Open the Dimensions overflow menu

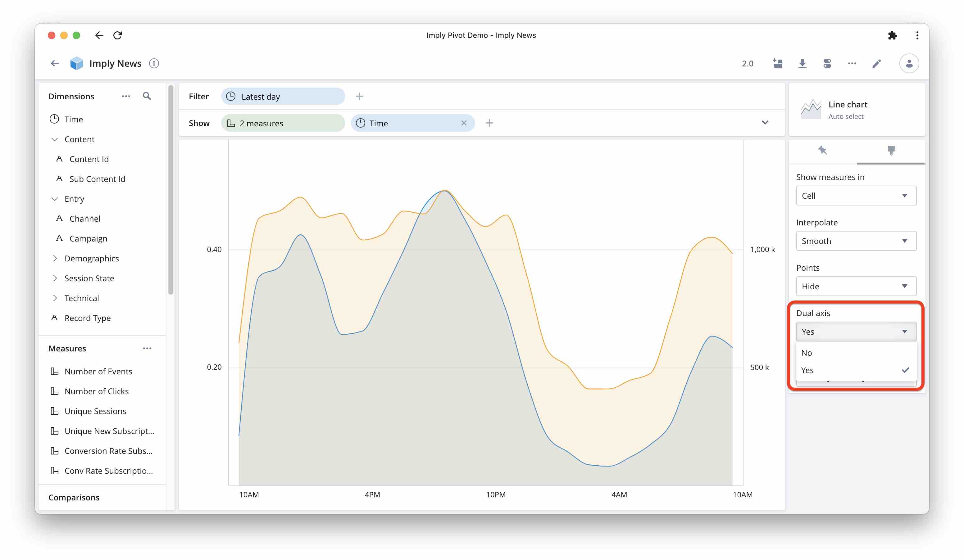[x=126, y=96]
